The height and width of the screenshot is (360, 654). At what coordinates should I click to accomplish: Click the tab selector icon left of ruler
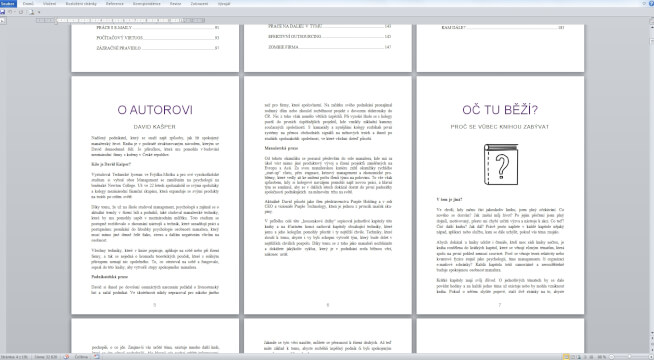pyautogui.click(x=3, y=20)
